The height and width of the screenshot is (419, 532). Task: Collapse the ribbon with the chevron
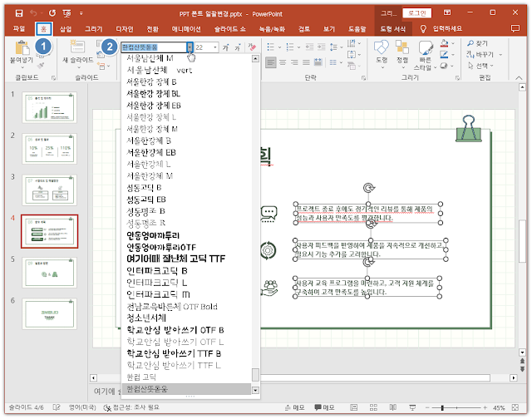click(519, 78)
